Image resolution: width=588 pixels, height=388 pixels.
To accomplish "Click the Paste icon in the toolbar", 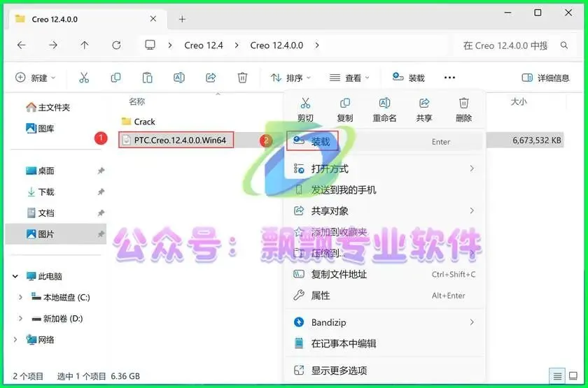I will [148, 78].
